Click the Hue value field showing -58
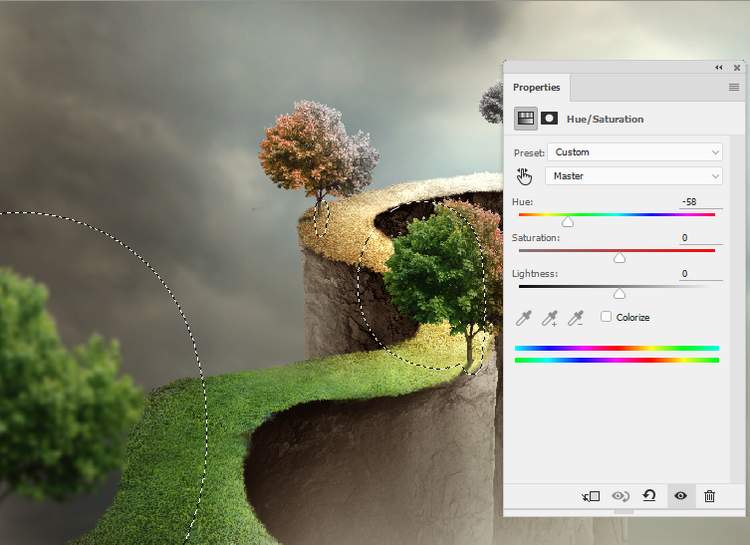The width and height of the screenshot is (750, 545). pyautogui.click(x=701, y=202)
